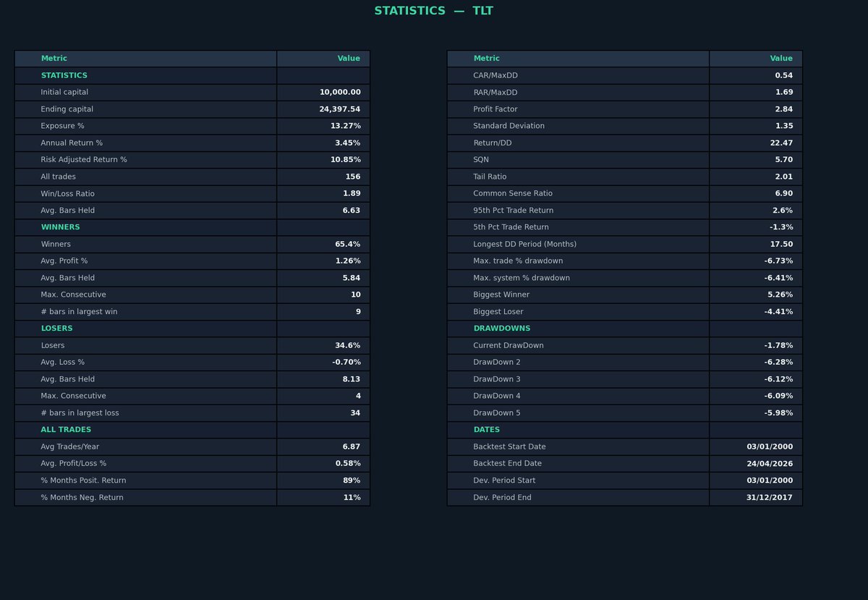This screenshot has width=868, height=600.
Task: Click the 22.47 value
Action: point(782,143)
